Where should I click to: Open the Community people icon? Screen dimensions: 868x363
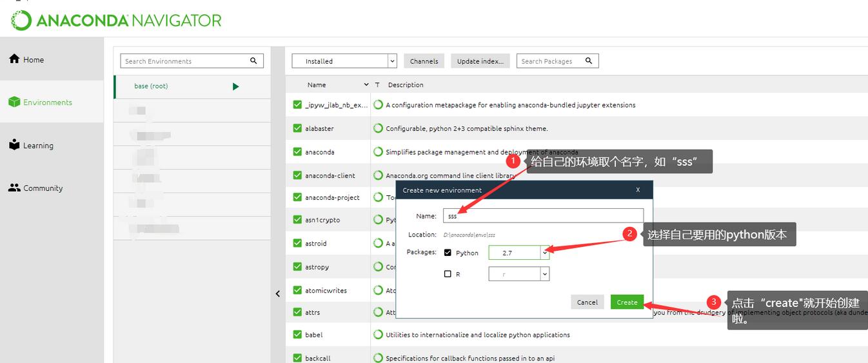[x=14, y=188]
